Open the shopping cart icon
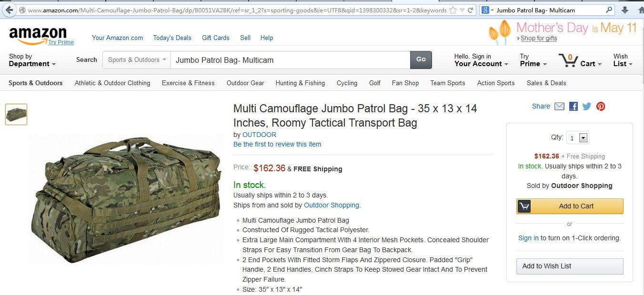Viewport: 644px width, 295px height. (x=568, y=60)
